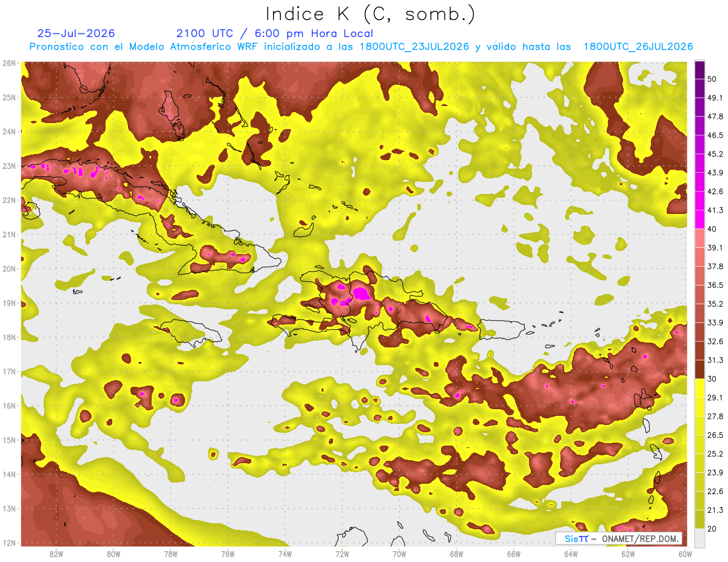Image resolution: width=728 pixels, height=562 pixels.
Task: Click the latitude axis label "20N"
Action: [9, 269]
